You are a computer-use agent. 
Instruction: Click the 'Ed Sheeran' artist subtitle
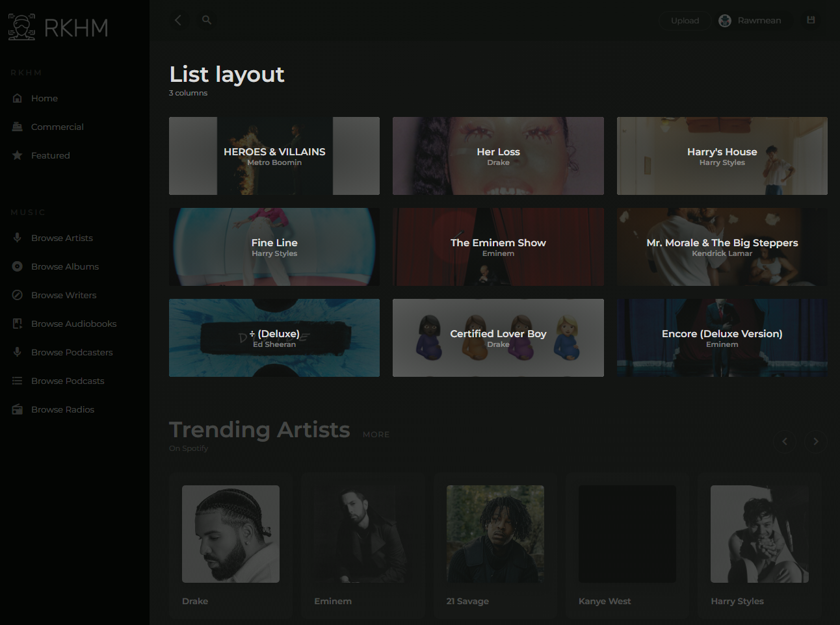274,344
